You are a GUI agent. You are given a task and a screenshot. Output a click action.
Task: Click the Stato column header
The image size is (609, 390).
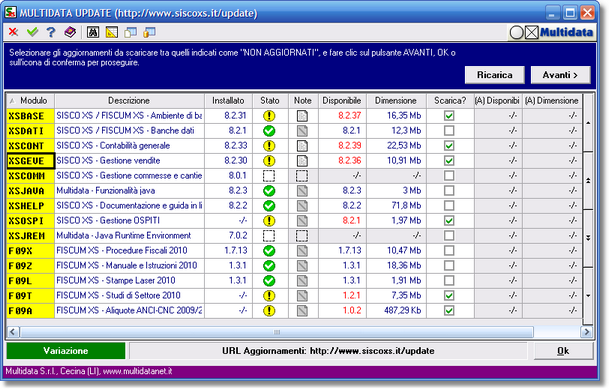pos(270,101)
